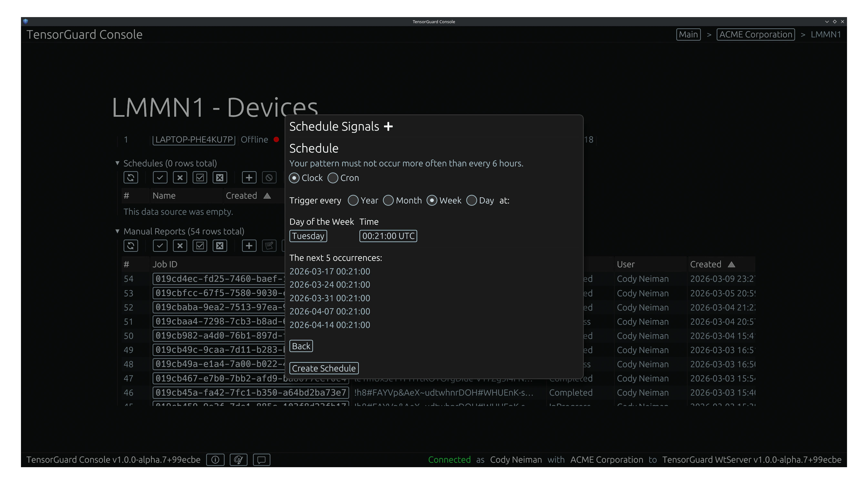Navigate to ACME Corporation breadcrumb
The image size is (868, 492).
(x=755, y=34)
